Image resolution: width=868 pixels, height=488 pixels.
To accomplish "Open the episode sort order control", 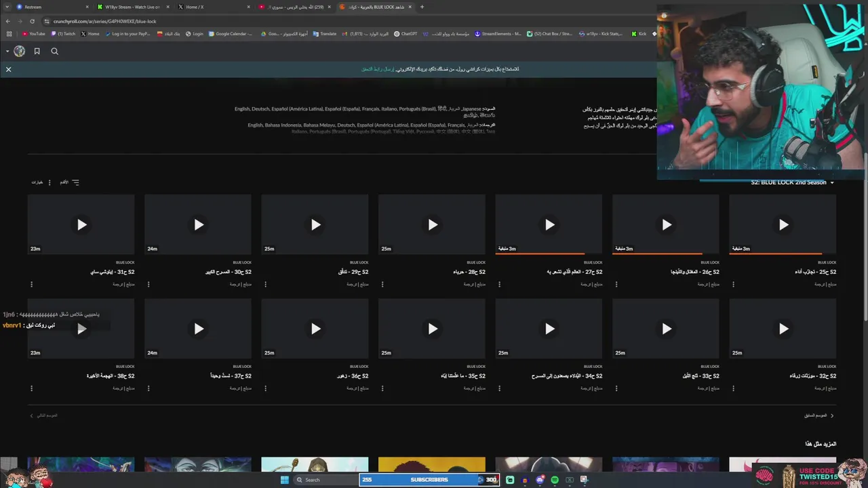I will [x=69, y=182].
